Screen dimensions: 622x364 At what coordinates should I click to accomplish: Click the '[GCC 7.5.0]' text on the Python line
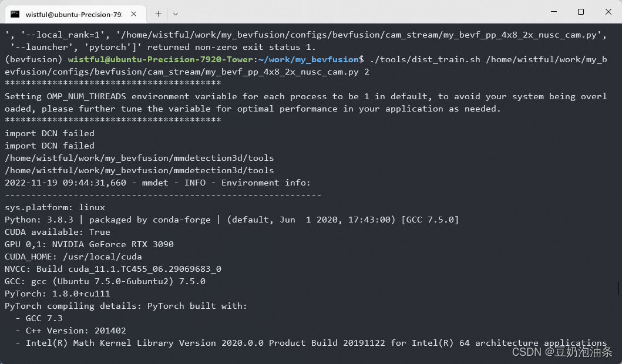(430, 220)
